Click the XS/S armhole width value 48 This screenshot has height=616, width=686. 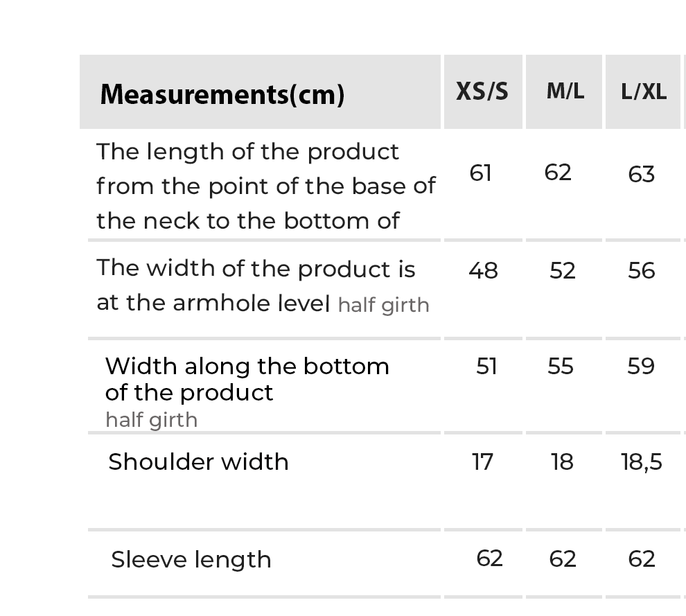pyautogui.click(x=483, y=270)
